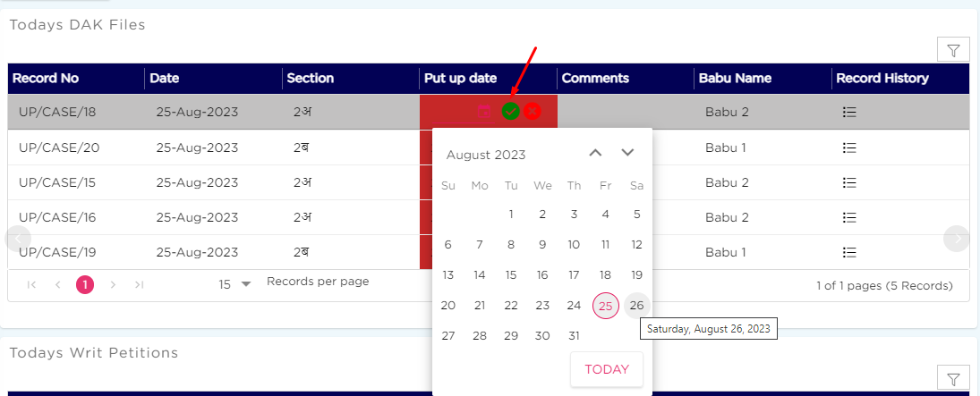Screen dimensions: 980x396
Task: Pick August 26 in the calendar
Action: coord(637,306)
